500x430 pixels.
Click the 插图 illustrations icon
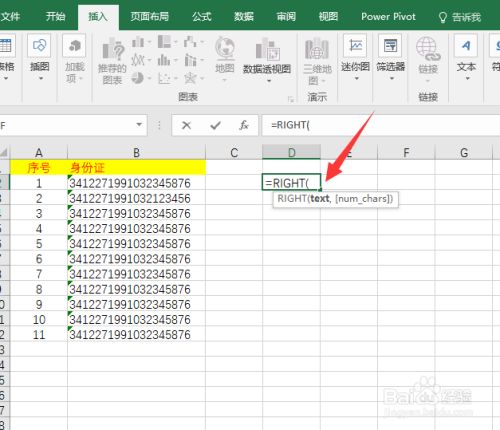pos(39,45)
